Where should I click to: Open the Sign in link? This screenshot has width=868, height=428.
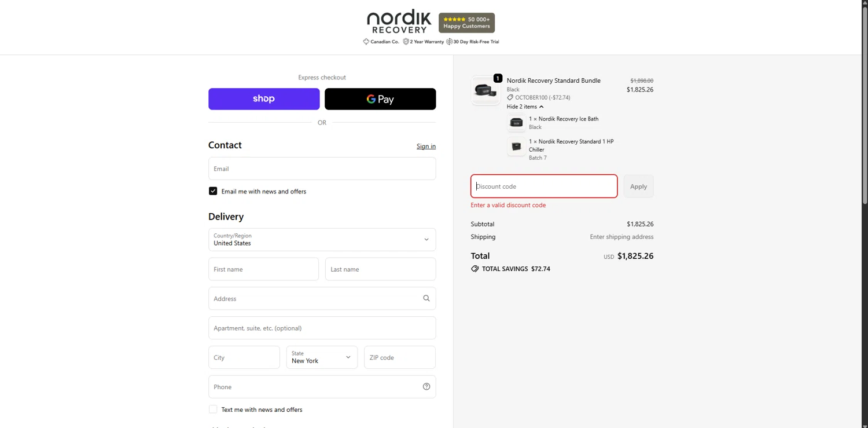[426, 146]
